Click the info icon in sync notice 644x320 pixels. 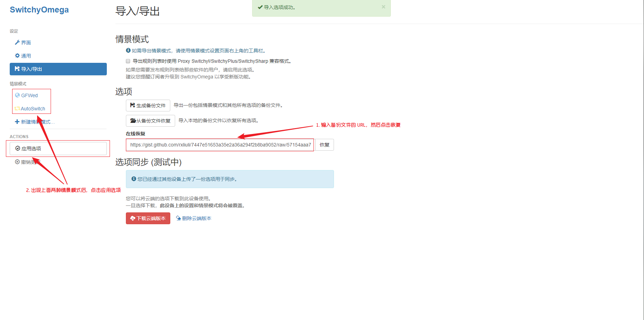coord(134,179)
